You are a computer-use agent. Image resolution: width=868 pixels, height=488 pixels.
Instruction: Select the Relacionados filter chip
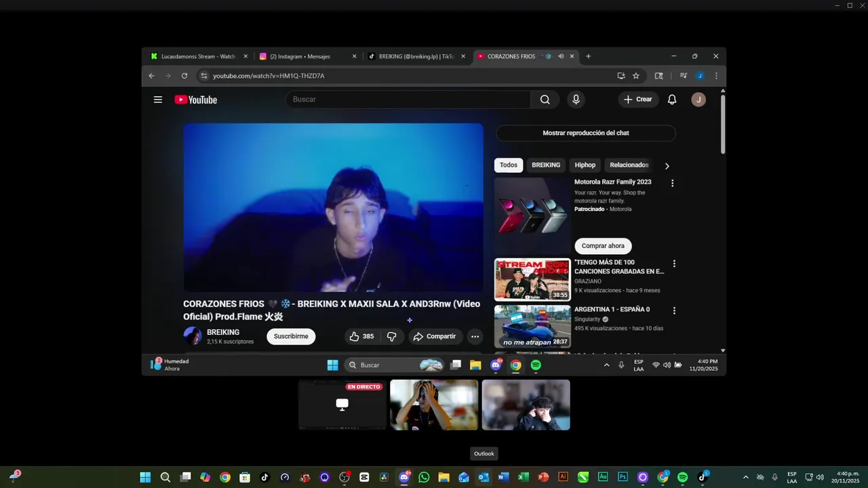[x=629, y=165]
